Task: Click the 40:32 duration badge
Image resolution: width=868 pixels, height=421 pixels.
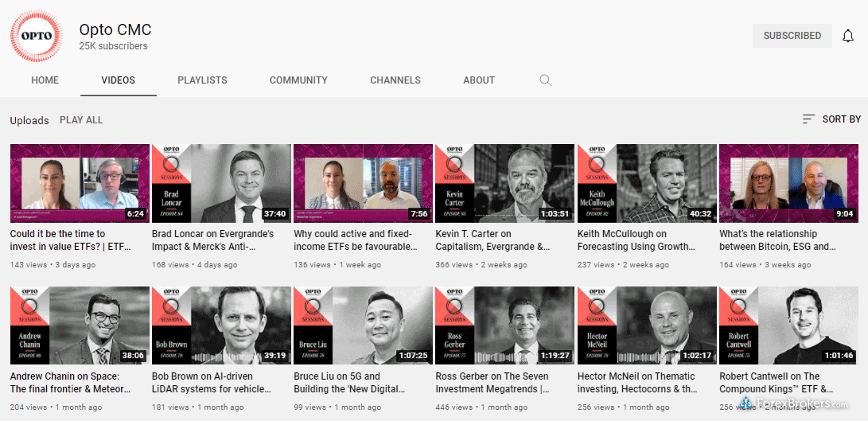Action: (x=699, y=214)
